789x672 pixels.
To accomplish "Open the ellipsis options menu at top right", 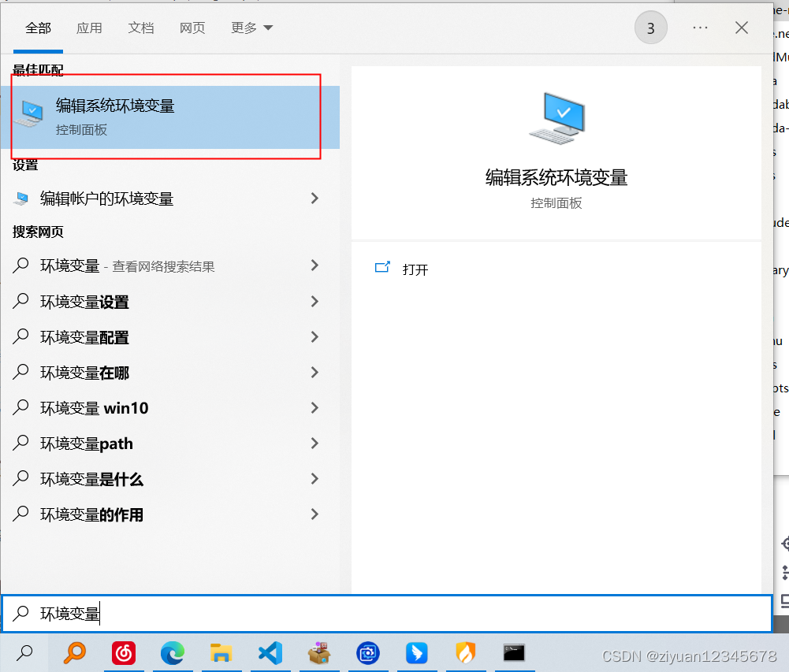I will tap(699, 27).
